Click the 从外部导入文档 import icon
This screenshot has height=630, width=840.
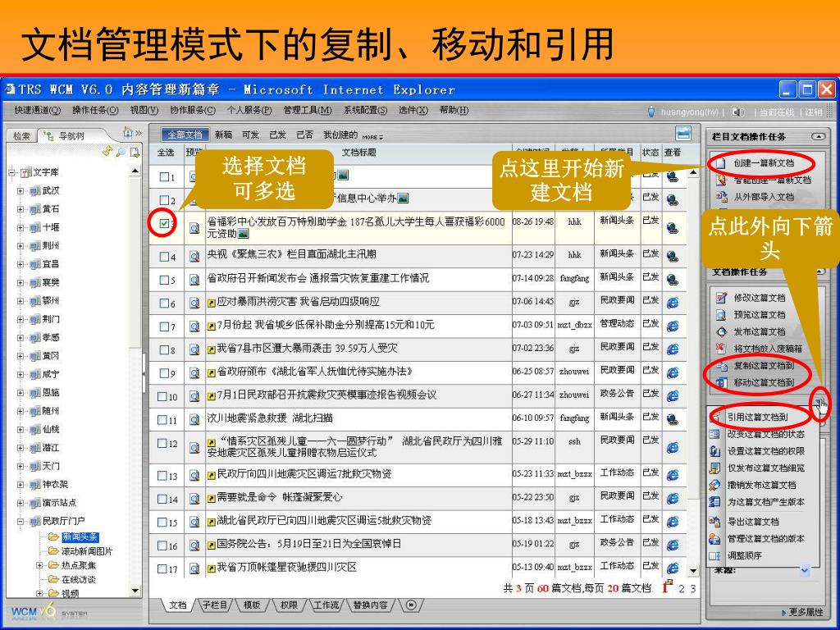[x=722, y=197]
